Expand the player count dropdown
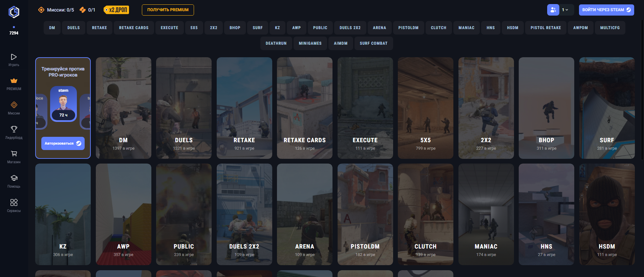Screen dimensions: 644x277 565,10
